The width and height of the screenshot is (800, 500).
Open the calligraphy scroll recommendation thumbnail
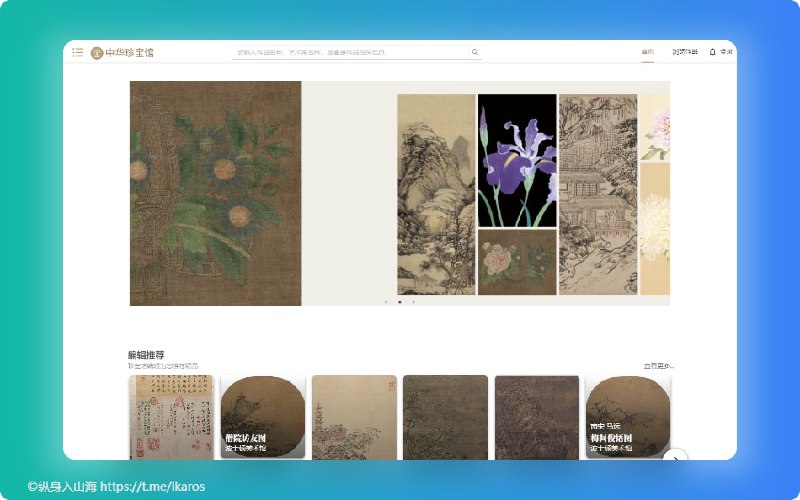tap(171, 417)
